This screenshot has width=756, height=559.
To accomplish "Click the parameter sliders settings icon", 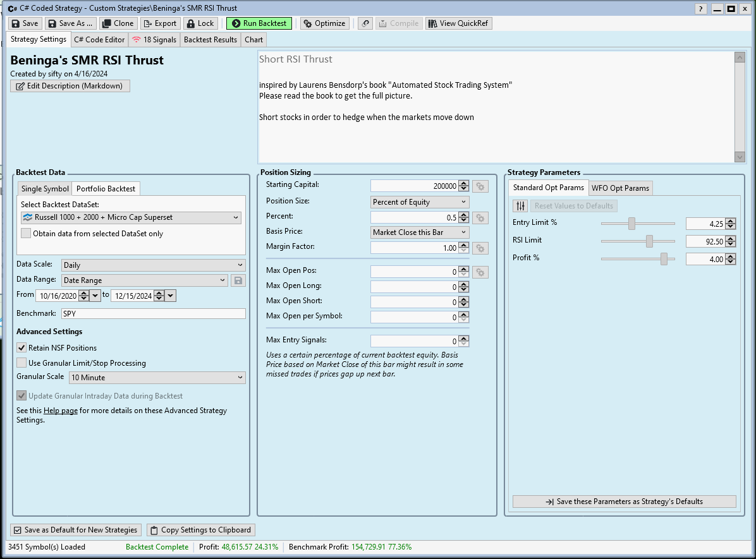I will [520, 206].
